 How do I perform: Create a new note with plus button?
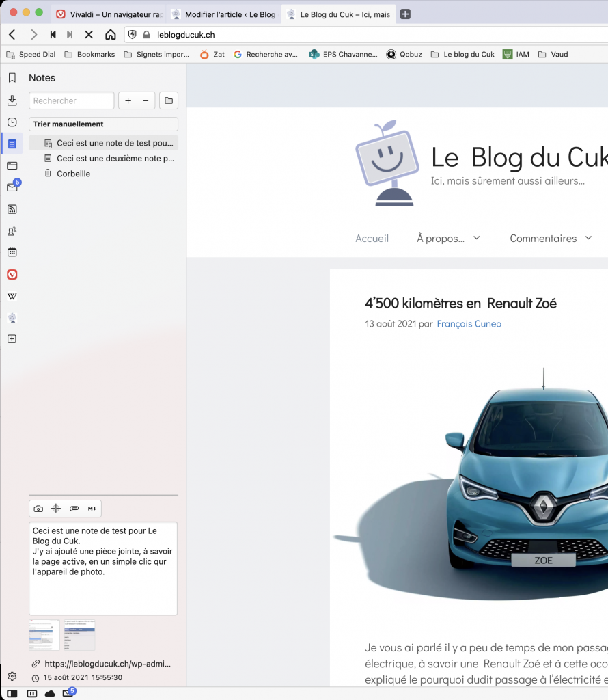(128, 100)
